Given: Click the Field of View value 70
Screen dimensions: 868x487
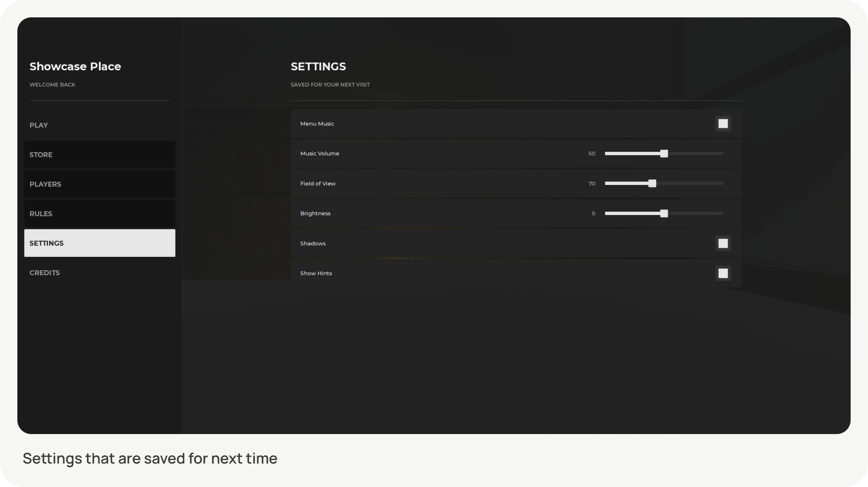Looking at the screenshot, I should (x=592, y=184).
